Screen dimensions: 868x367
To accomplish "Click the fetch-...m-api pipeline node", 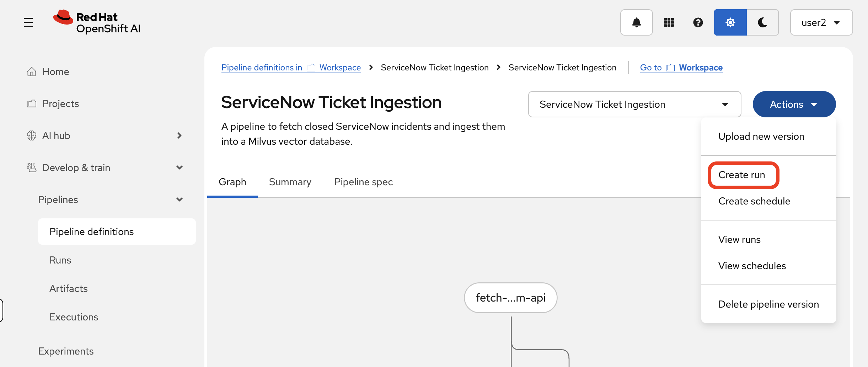I will (510, 298).
